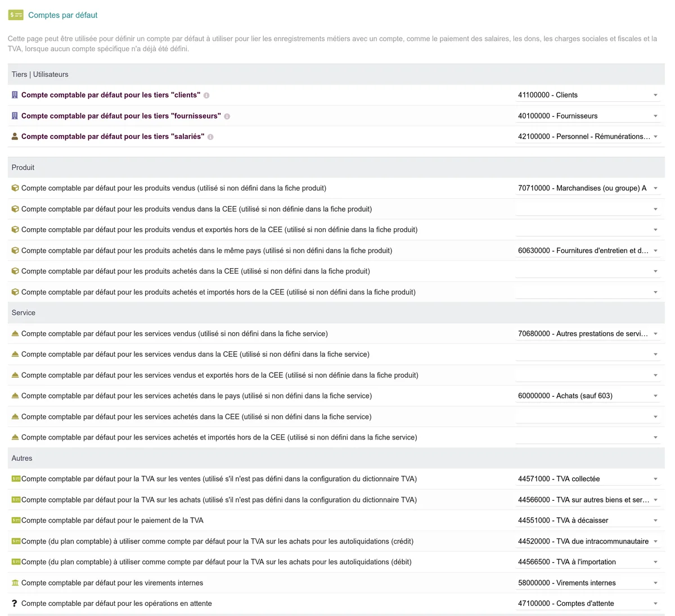This screenshot has width=675, height=616.
Task: Click money icon for autoliquidations (crédit) row
Action: [x=16, y=541]
